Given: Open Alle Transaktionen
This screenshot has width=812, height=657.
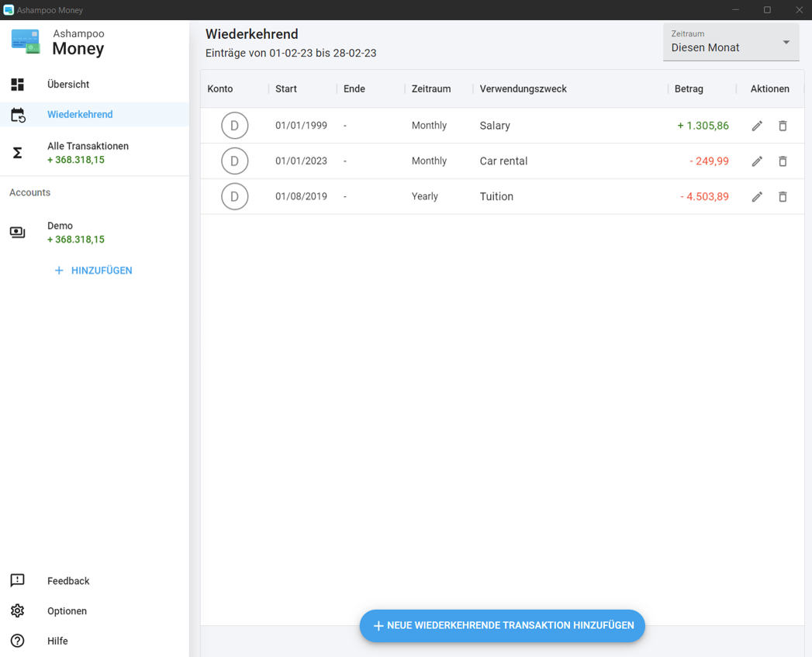Looking at the screenshot, I should point(95,153).
